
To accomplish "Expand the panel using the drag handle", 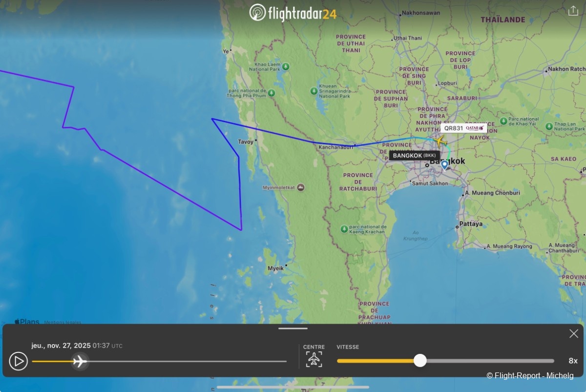I will (293, 329).
